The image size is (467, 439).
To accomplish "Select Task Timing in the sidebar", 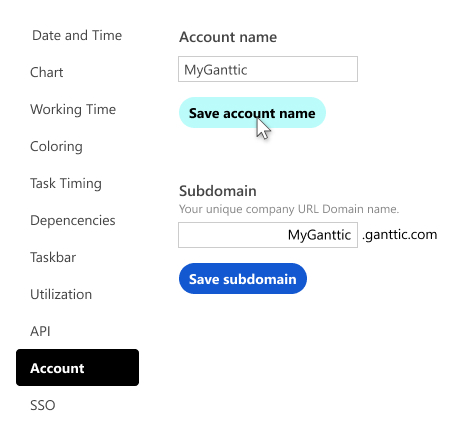I will coord(66,184).
